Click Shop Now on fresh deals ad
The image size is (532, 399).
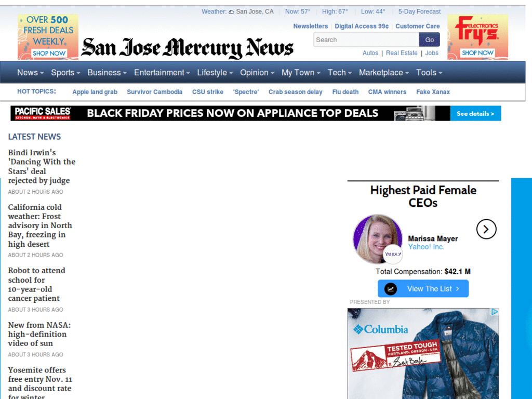pos(49,54)
